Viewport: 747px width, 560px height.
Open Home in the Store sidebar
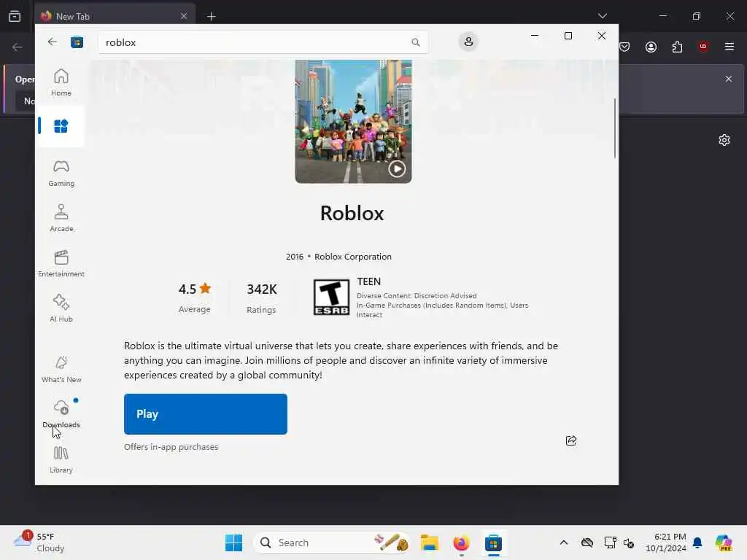(x=61, y=82)
